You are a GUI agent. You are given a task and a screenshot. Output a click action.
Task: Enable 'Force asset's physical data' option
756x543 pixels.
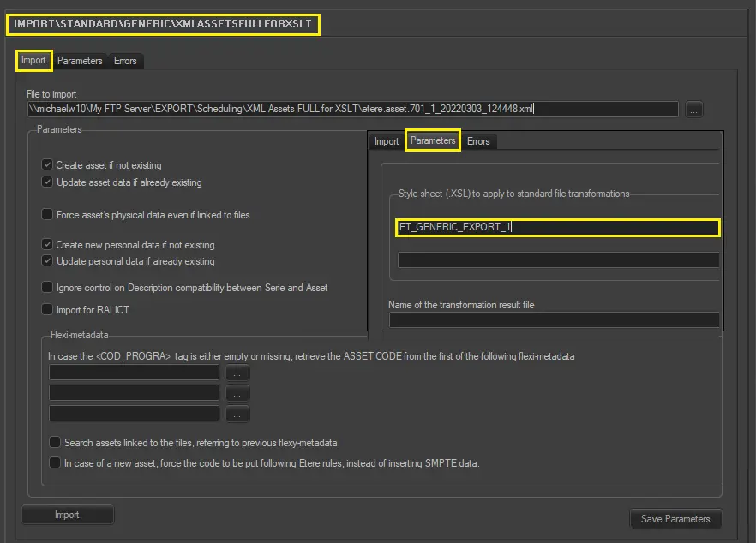coord(47,215)
